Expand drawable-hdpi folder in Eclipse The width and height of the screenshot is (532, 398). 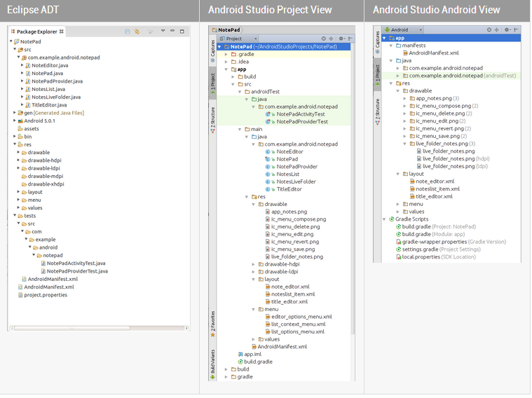[x=18, y=160]
